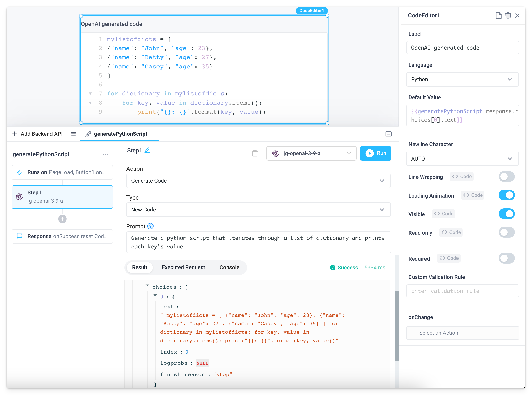Click the Run button to execute script
Viewport: 532px width, 395px height.
375,153
